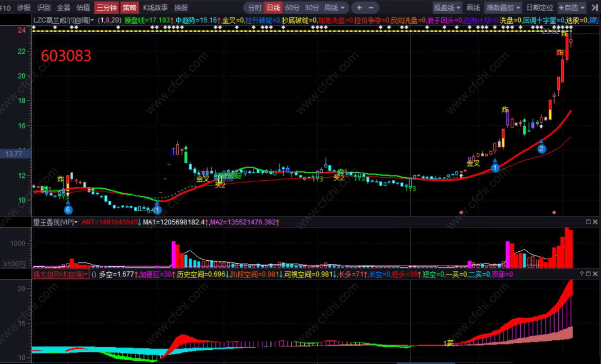601x364 pixels.
Task: Switch to 30分 period tab
Action: [x=312, y=8]
